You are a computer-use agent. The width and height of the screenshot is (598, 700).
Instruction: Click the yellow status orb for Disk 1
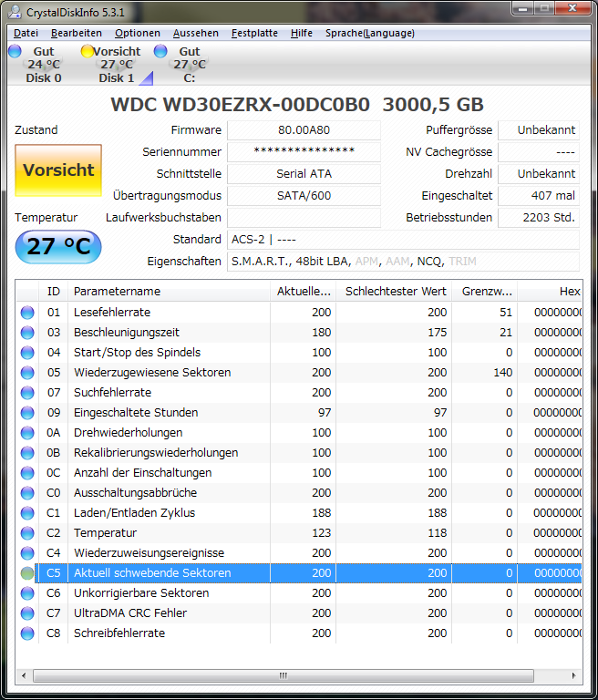(88, 51)
